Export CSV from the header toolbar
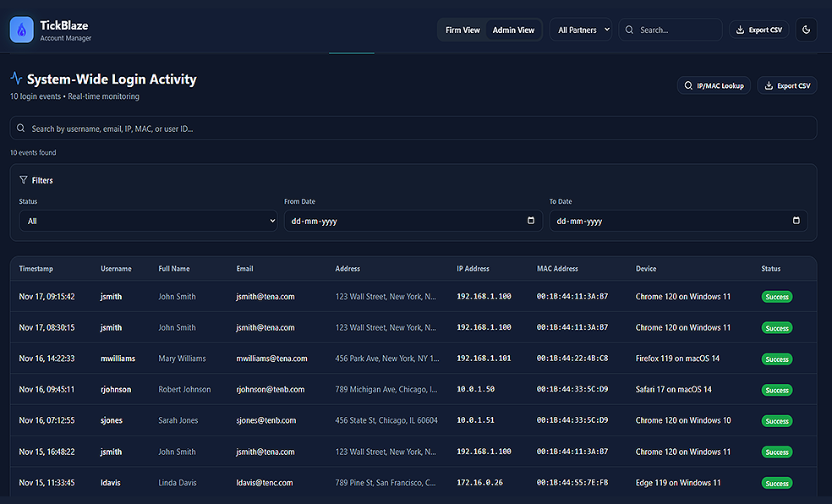Screen dimensions: 832x504 [759, 30]
